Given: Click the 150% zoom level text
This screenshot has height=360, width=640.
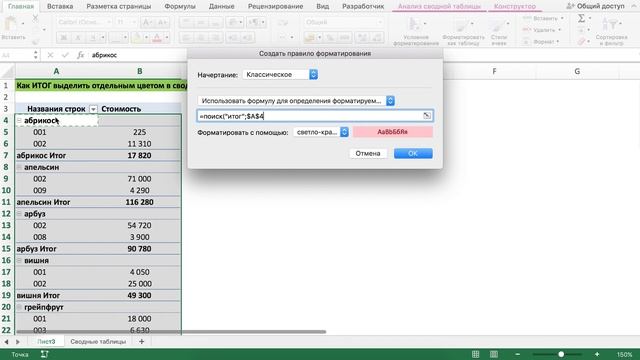Looking at the screenshot, I should (624, 354).
